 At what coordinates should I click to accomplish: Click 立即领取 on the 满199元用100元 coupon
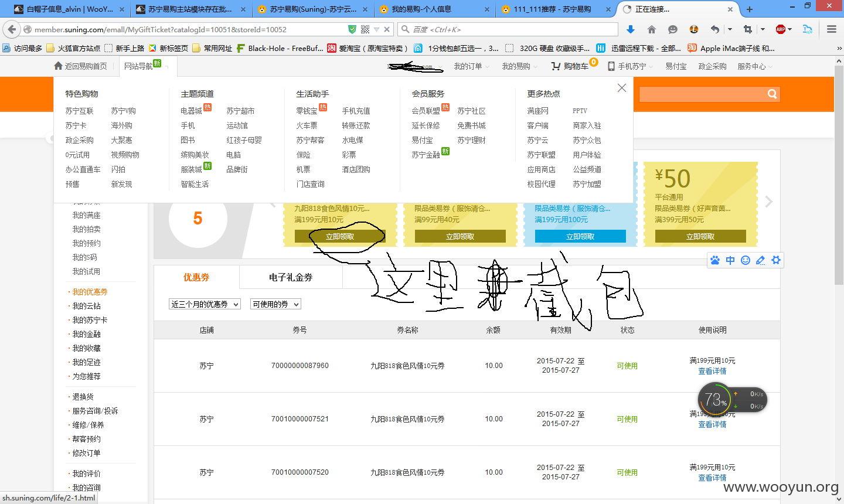click(580, 236)
